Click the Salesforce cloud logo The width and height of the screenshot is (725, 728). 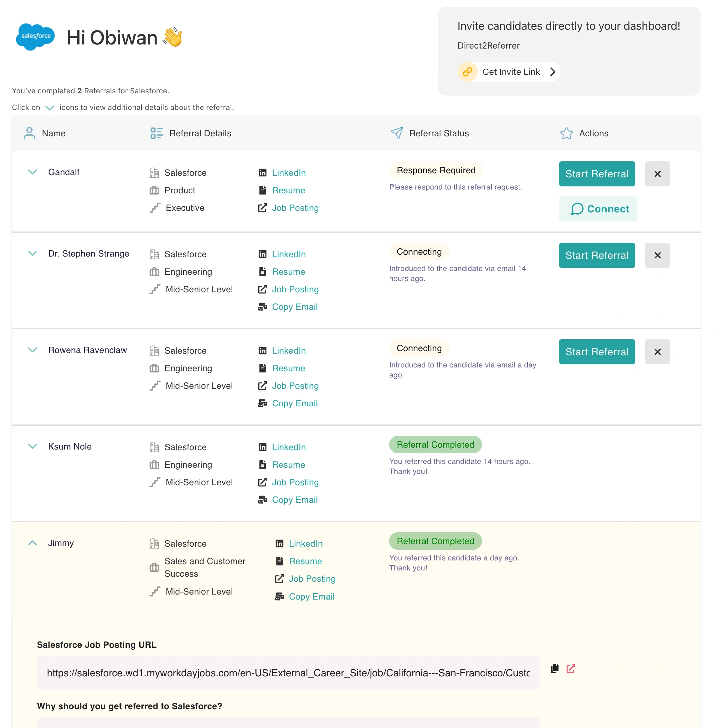pos(35,37)
